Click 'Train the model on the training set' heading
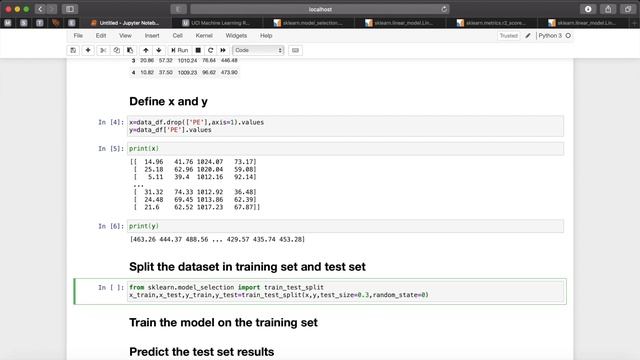This screenshot has width=640, height=360. 223,322
